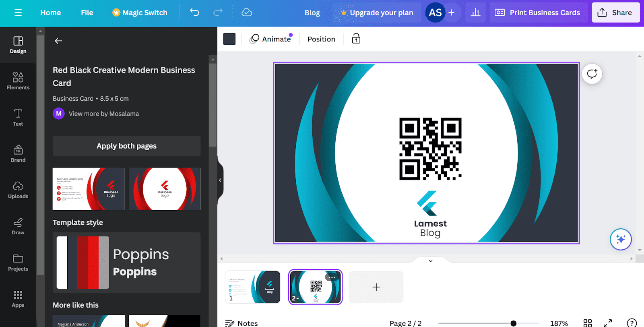Redo the last action
644x327 pixels.
[218, 12]
